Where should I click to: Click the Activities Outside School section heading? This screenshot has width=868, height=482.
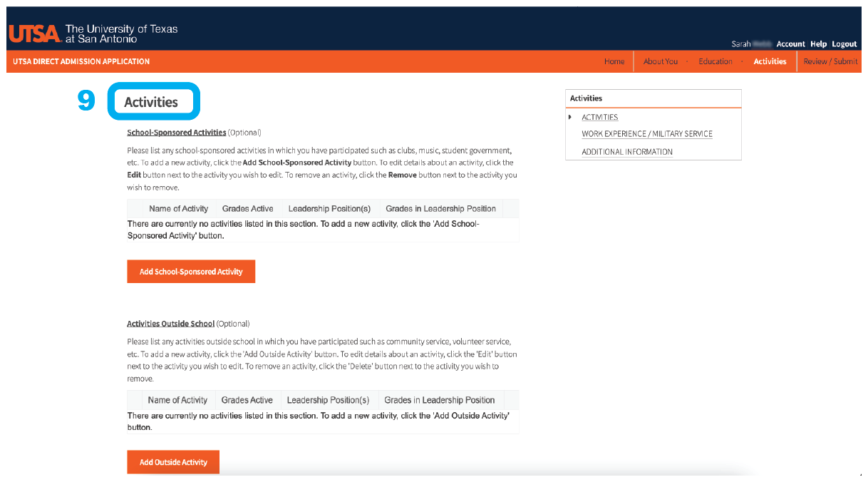point(170,324)
